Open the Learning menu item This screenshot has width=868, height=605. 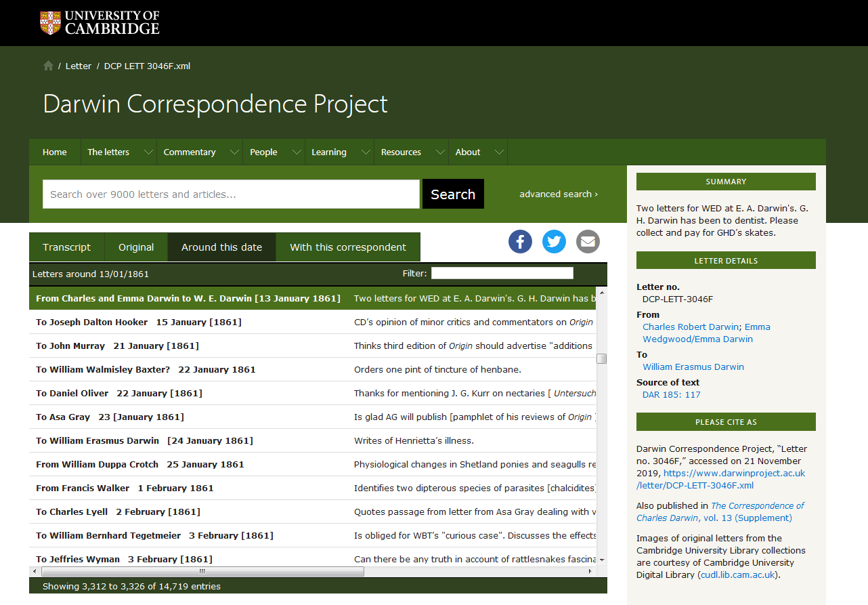click(x=329, y=152)
